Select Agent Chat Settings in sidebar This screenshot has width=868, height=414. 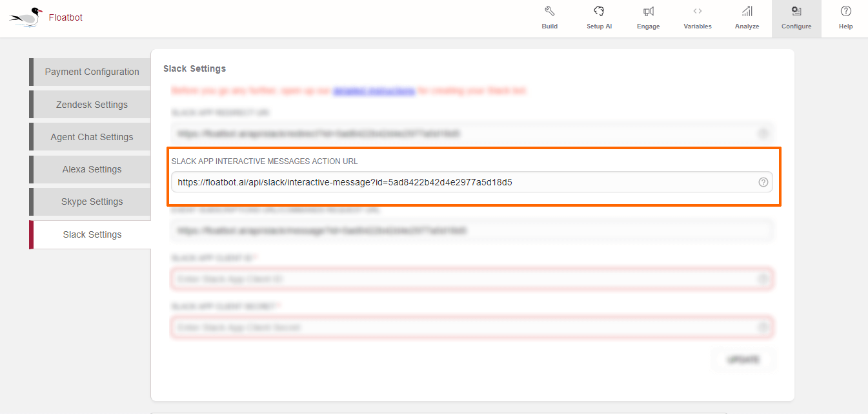point(92,137)
